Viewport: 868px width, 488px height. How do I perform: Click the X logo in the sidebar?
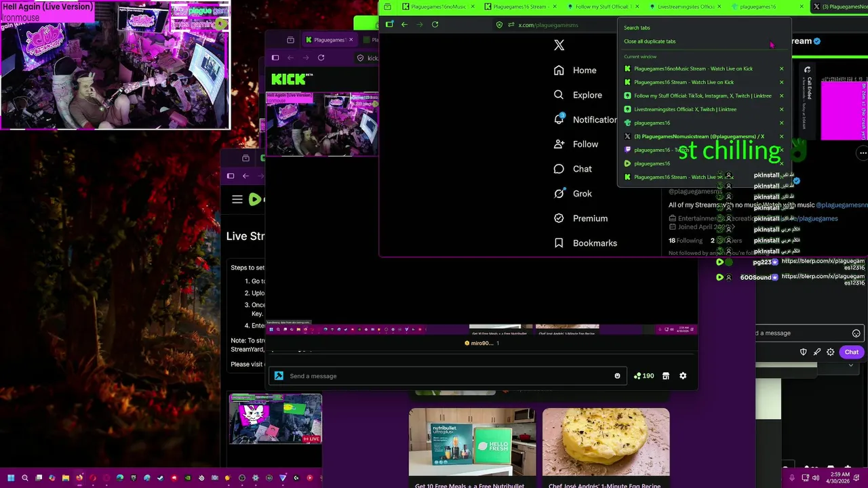pos(559,45)
